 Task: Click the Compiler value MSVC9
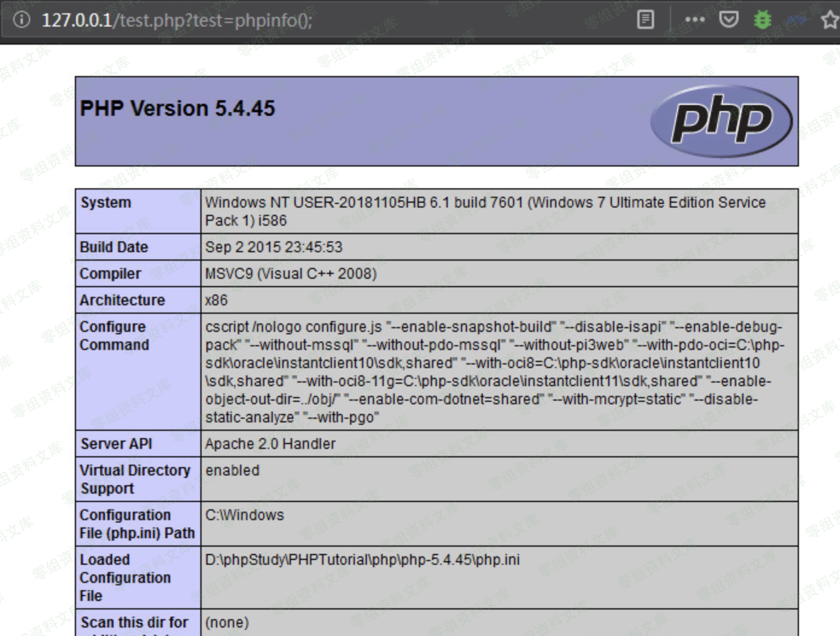(290, 274)
